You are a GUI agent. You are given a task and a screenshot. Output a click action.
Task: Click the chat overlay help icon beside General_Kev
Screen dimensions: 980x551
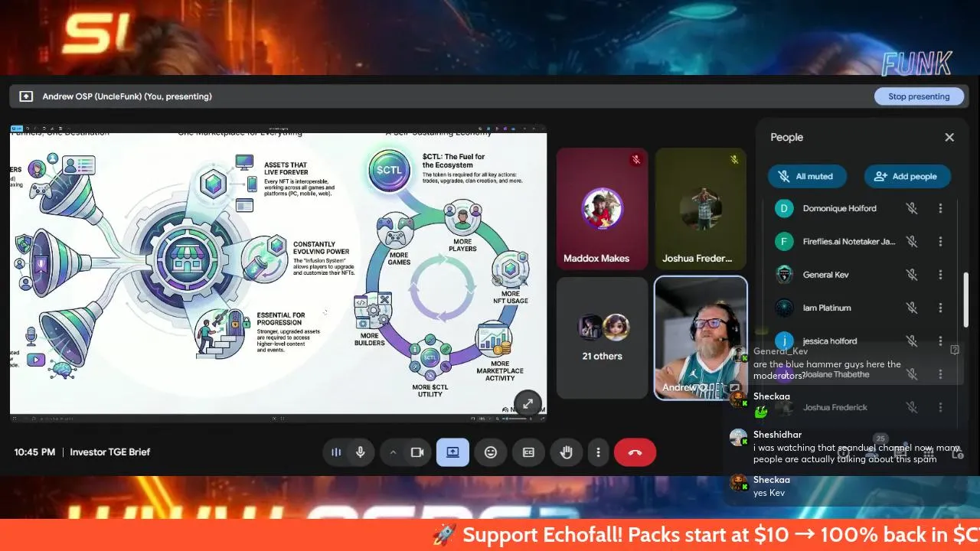955,350
